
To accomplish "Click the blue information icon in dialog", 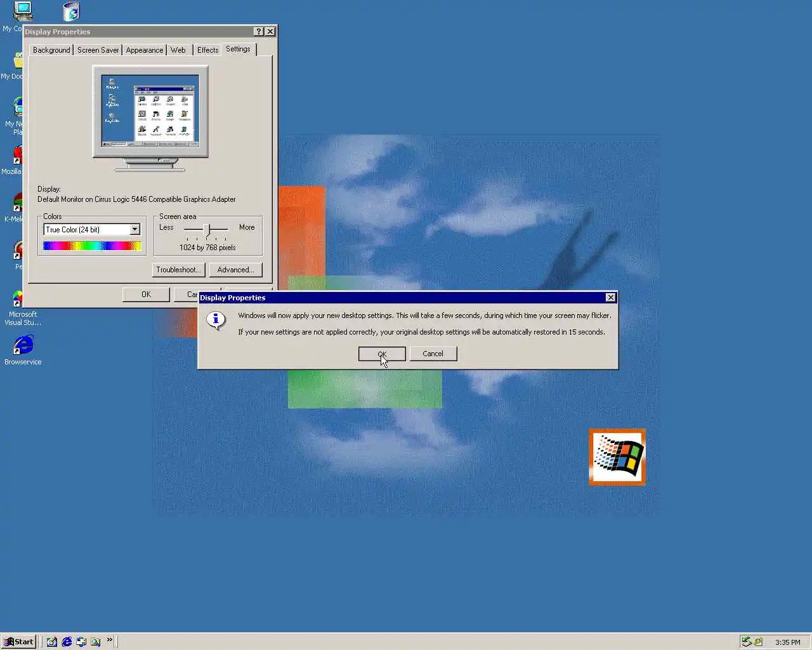I will tap(216, 320).
